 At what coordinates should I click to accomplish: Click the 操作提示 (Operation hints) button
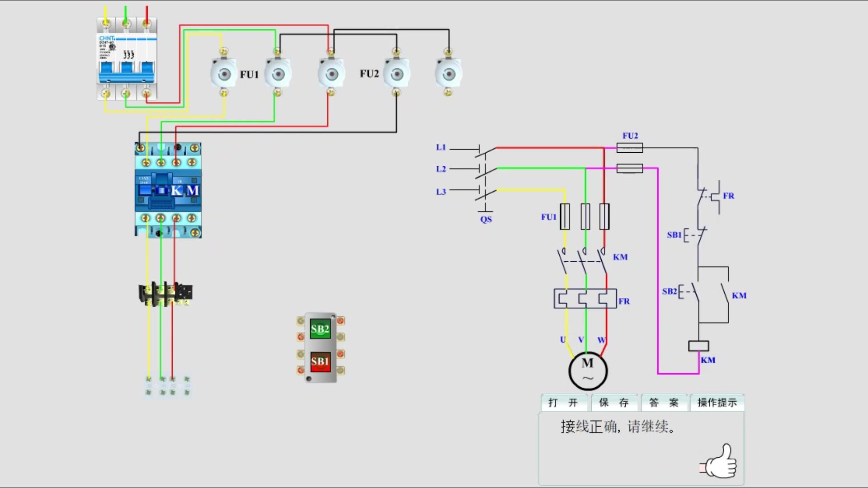click(717, 402)
